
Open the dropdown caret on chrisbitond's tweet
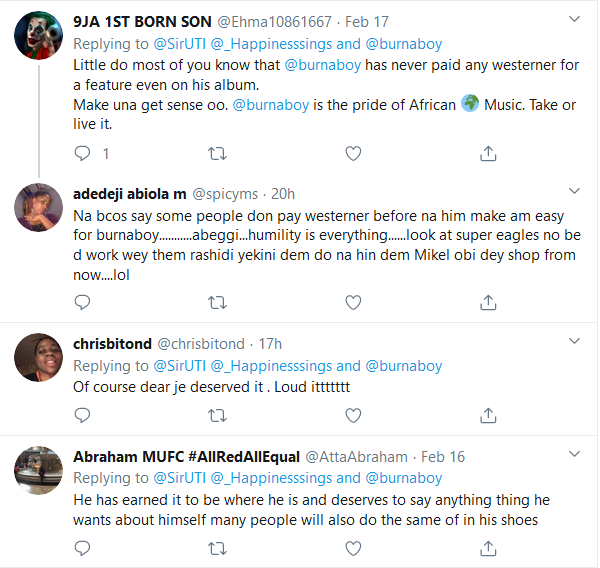coord(573,341)
